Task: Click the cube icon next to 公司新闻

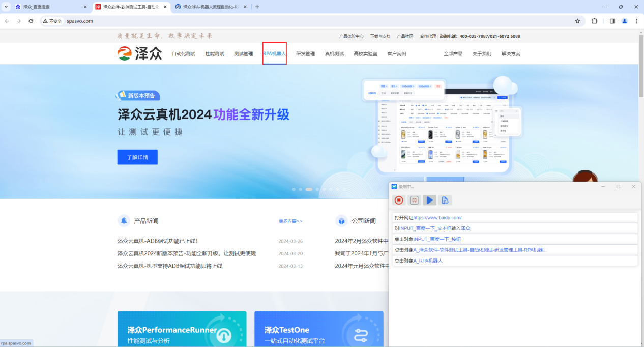Action: [341, 221]
